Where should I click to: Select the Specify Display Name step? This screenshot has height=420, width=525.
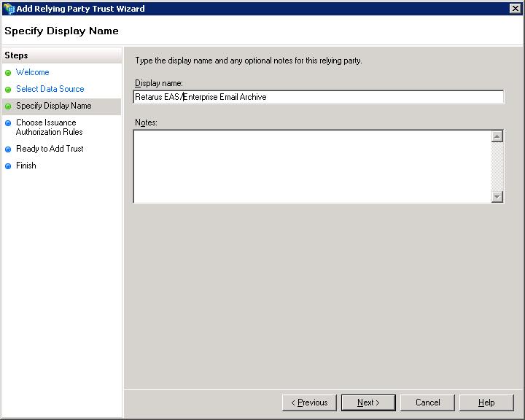point(53,106)
